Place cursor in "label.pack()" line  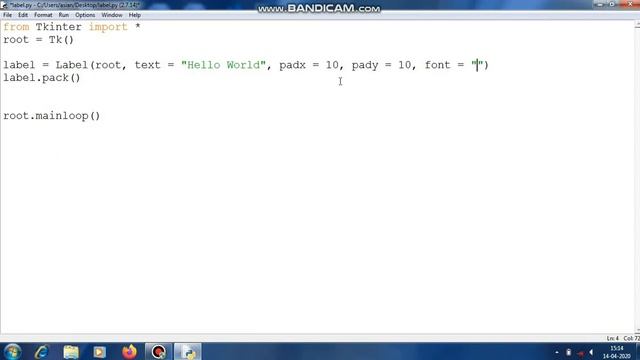click(42, 78)
